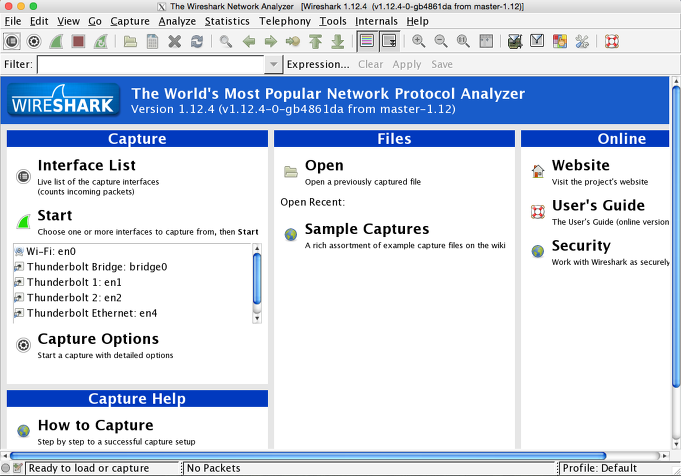Toggle packet list colorization
This screenshot has width=681, height=476.
point(367,42)
